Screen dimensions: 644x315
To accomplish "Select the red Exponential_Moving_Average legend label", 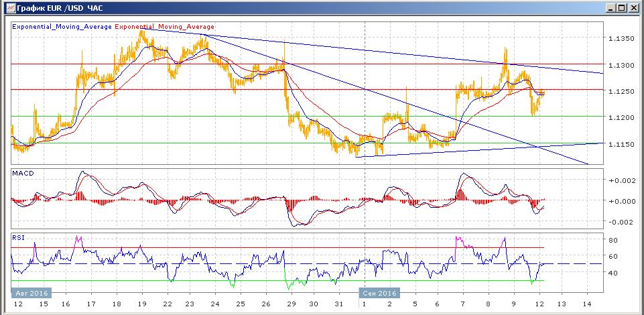I will (x=165, y=27).
